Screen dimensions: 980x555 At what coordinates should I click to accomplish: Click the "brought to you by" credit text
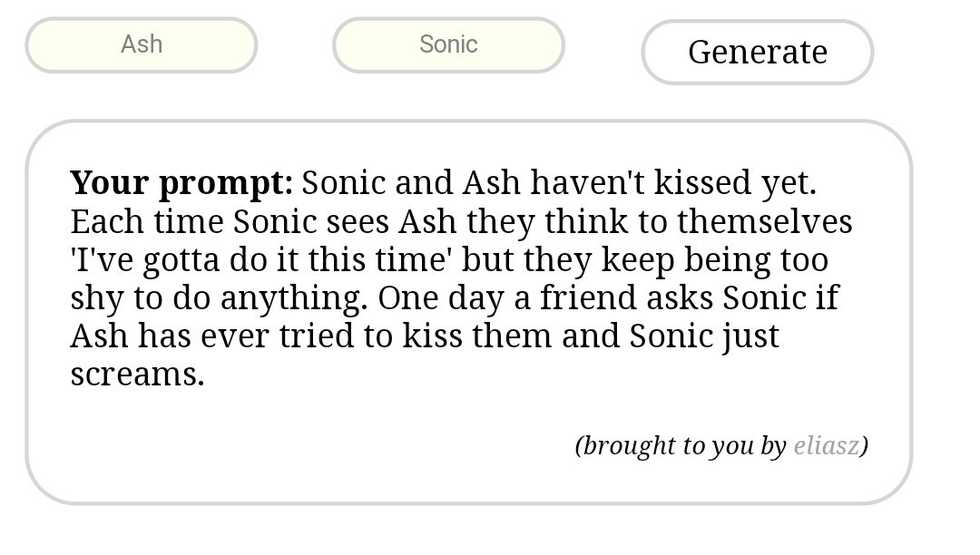681,446
